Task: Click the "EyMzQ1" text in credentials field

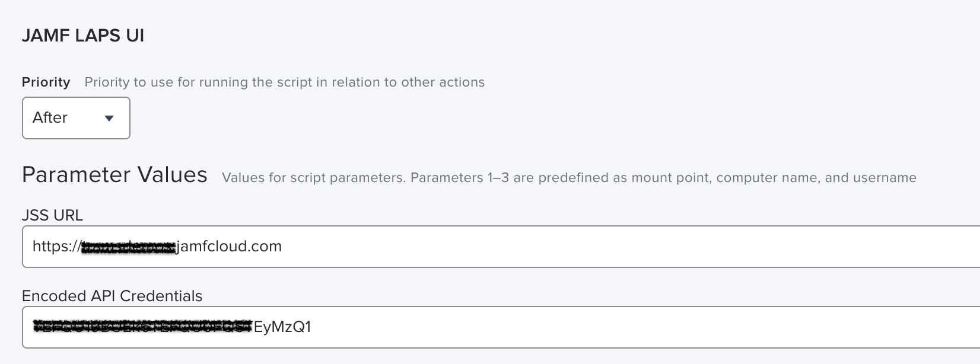Action: click(282, 327)
